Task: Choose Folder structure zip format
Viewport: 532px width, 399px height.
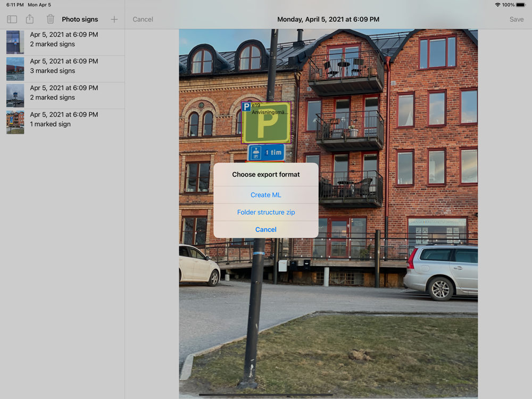Action: pos(265,212)
